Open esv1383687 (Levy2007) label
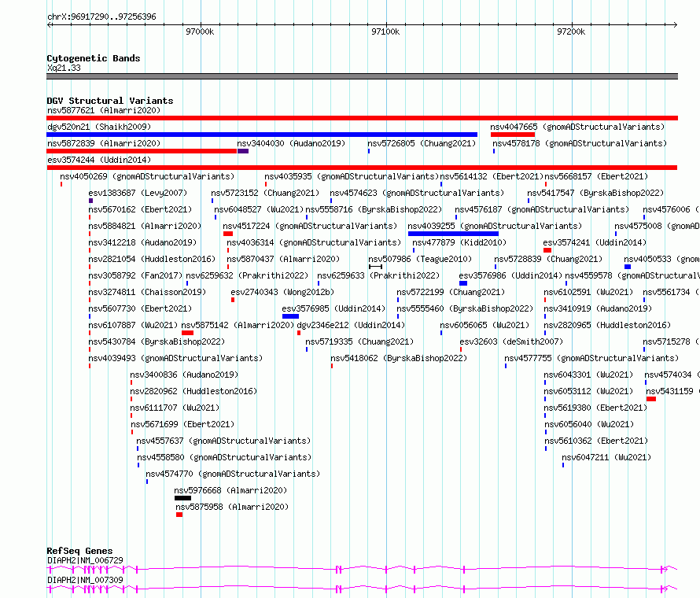Viewport: 700px width, 598px height. pos(138,193)
